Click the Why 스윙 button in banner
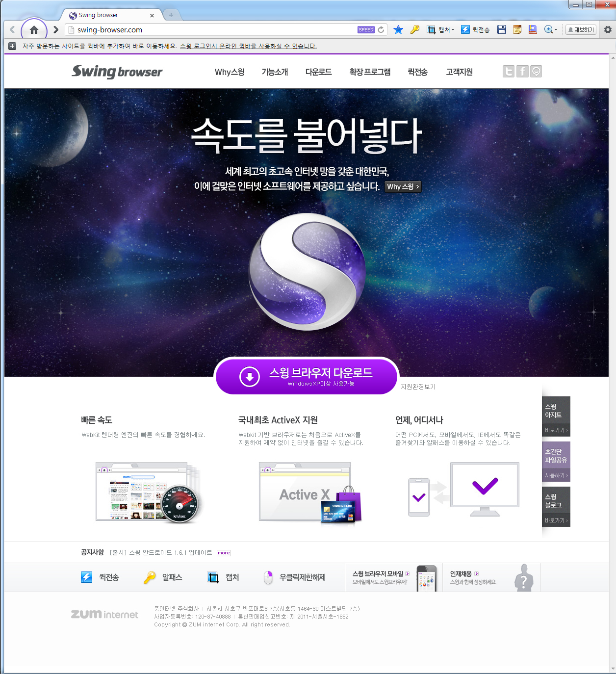The height and width of the screenshot is (674, 616). click(x=403, y=187)
